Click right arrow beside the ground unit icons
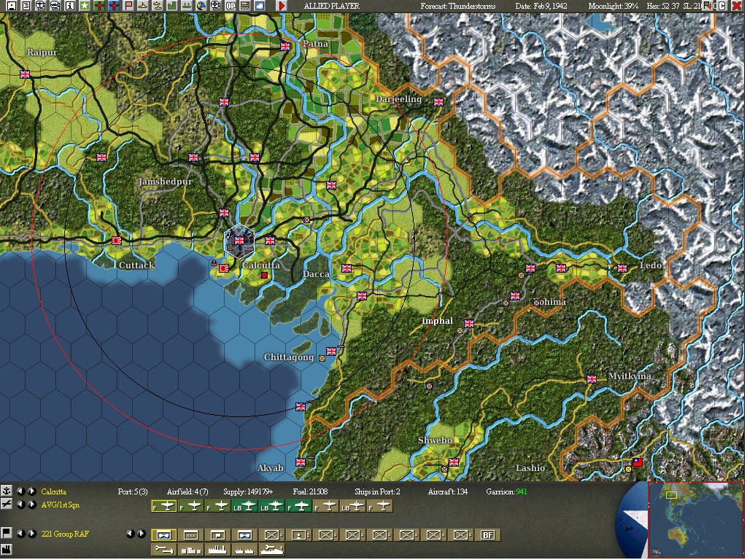Image resolution: width=747 pixels, height=560 pixels. click(x=142, y=533)
